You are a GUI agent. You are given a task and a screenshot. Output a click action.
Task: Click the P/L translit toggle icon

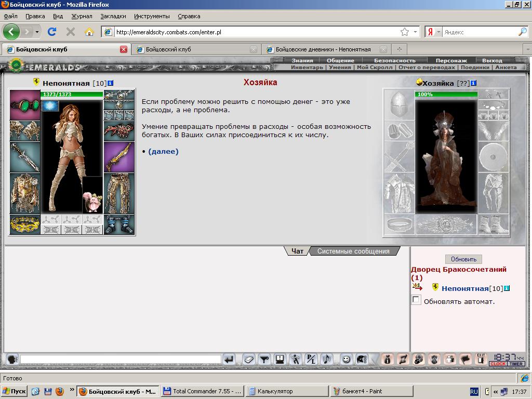[x=311, y=360]
